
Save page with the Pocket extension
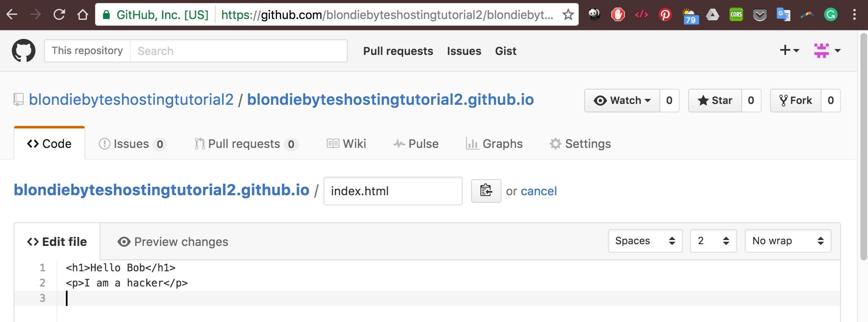tap(760, 14)
